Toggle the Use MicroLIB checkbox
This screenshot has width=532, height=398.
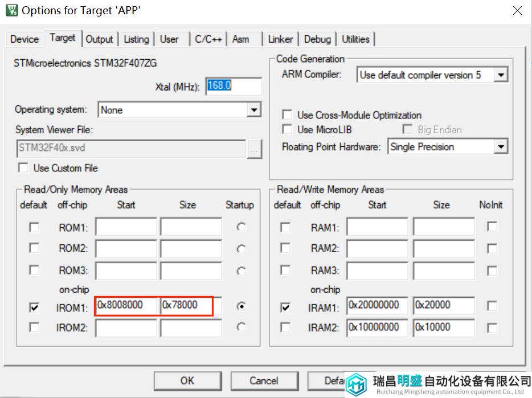point(287,129)
